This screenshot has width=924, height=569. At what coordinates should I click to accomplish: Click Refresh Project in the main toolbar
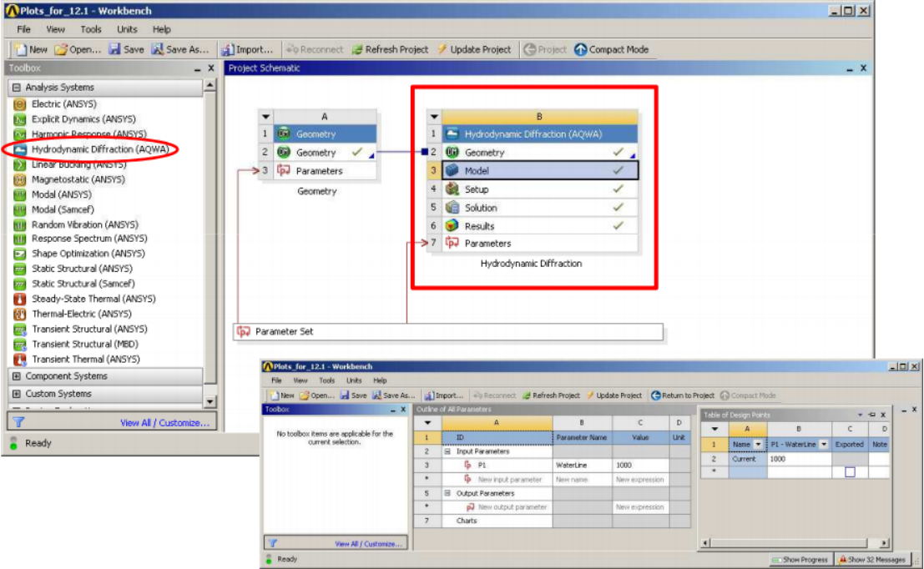390,49
